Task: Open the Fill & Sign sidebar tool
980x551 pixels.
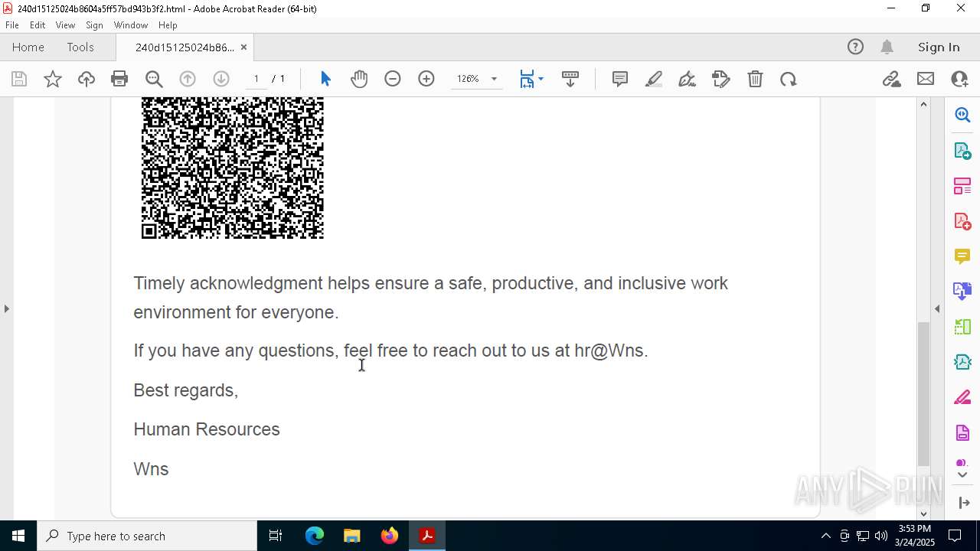Action: click(962, 398)
